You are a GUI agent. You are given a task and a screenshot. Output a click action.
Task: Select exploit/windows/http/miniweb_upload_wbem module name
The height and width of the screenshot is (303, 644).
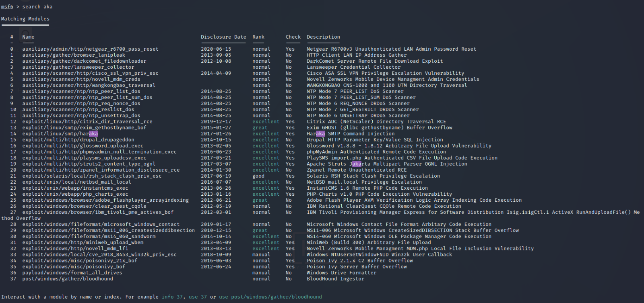tap(83, 242)
